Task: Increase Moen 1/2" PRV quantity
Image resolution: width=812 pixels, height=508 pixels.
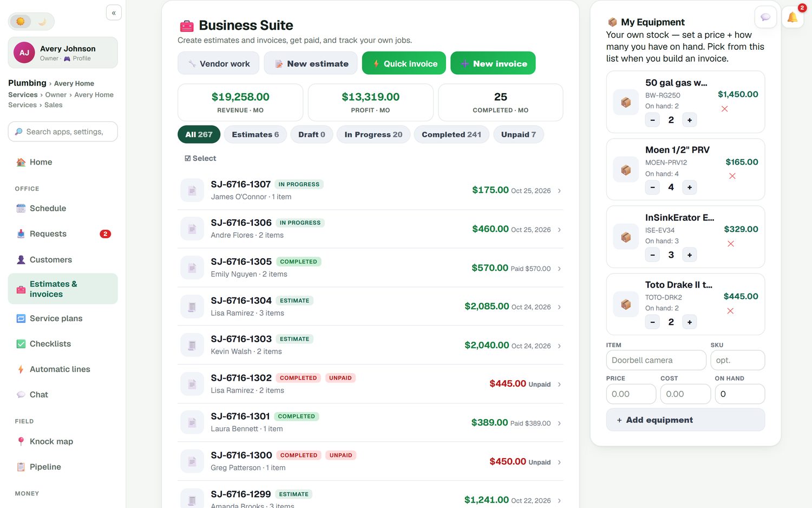Action: (x=690, y=187)
